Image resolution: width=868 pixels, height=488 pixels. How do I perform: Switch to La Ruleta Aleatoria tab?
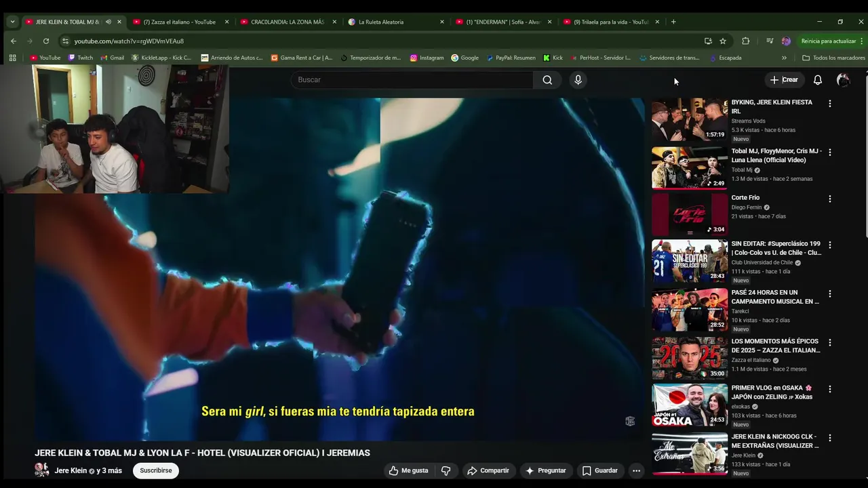395,22
